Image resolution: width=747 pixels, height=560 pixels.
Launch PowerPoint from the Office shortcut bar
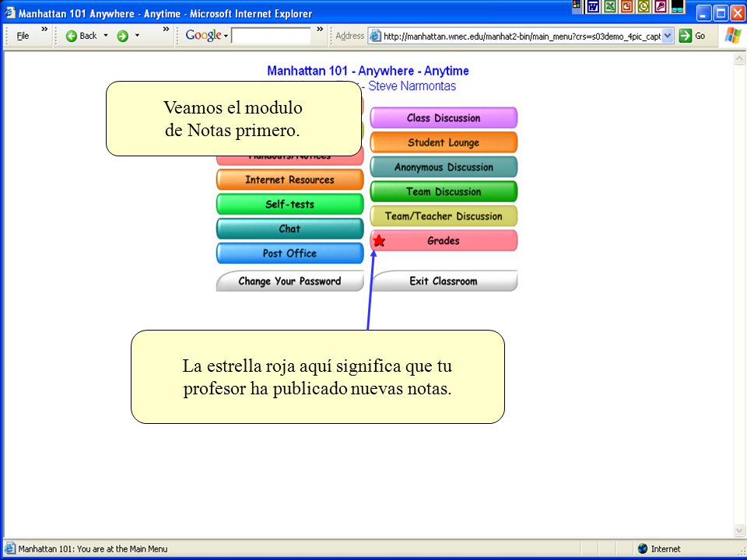(626, 6)
